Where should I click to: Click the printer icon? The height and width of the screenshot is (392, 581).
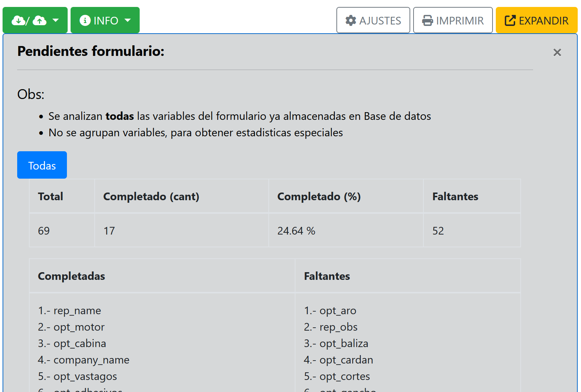[427, 20]
